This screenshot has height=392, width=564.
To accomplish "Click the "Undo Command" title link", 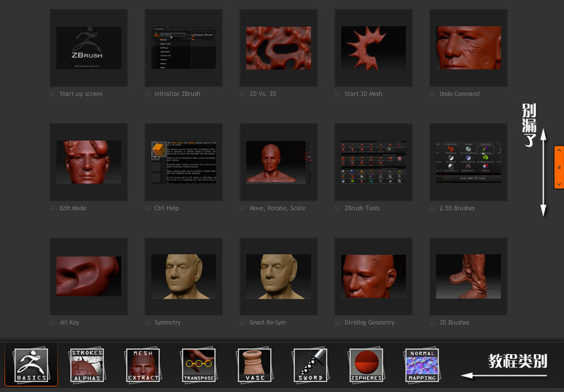I will [x=460, y=94].
